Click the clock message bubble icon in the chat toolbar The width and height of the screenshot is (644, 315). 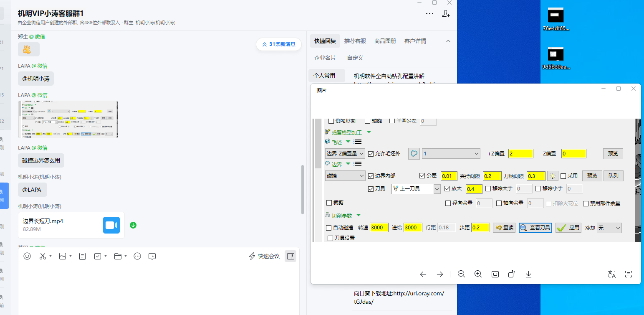[152, 256]
